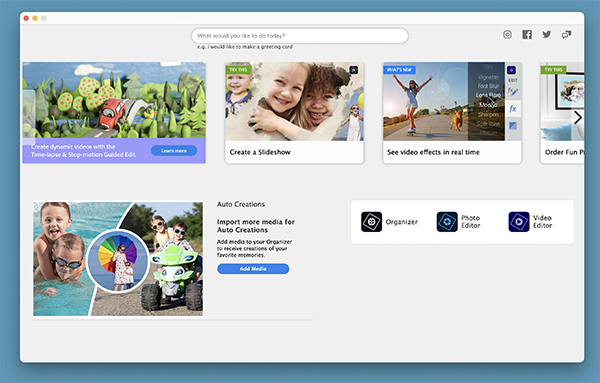The image size is (600, 383).
Task: Open the Create a Slideshow card
Action: pyautogui.click(x=294, y=113)
